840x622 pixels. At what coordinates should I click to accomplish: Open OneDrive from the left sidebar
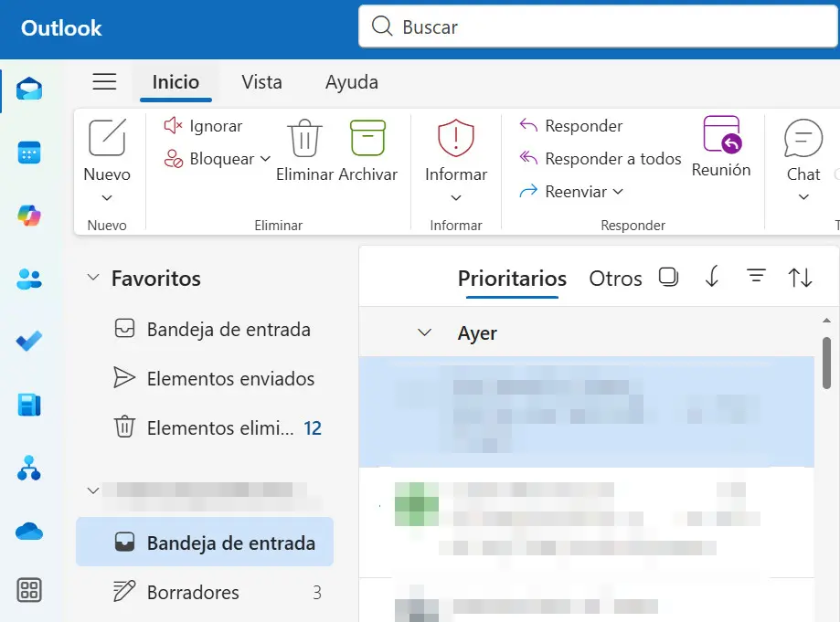point(28,531)
